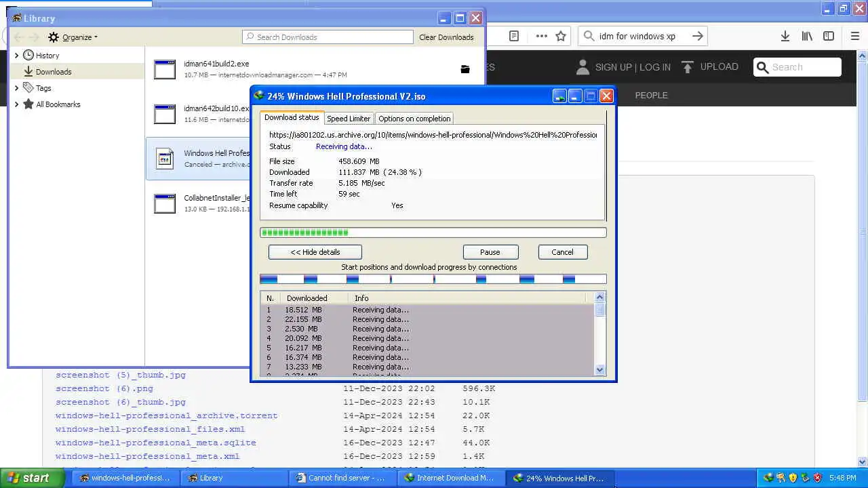Click connection list scrollbar down arrow

[x=599, y=369]
